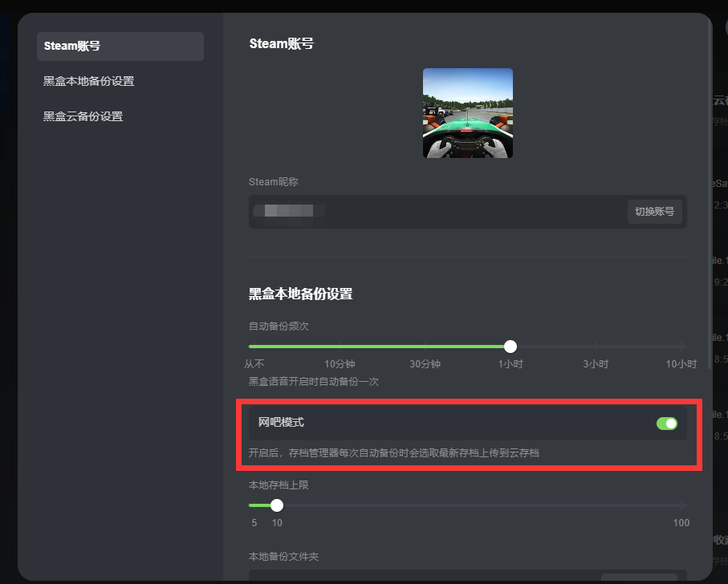
Task: Click the settings dialog vertical scrollbar
Action: [709, 195]
